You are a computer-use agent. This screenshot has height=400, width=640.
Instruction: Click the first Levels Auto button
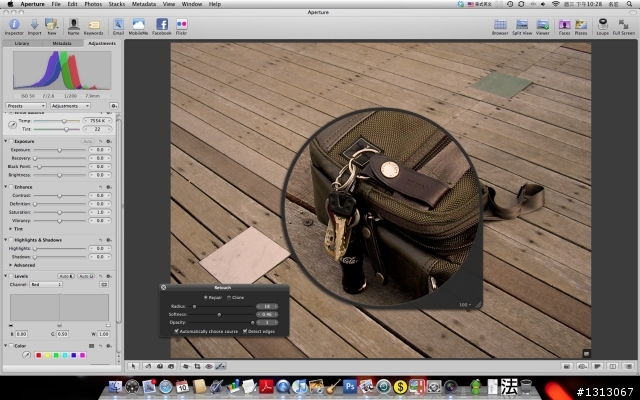point(66,276)
